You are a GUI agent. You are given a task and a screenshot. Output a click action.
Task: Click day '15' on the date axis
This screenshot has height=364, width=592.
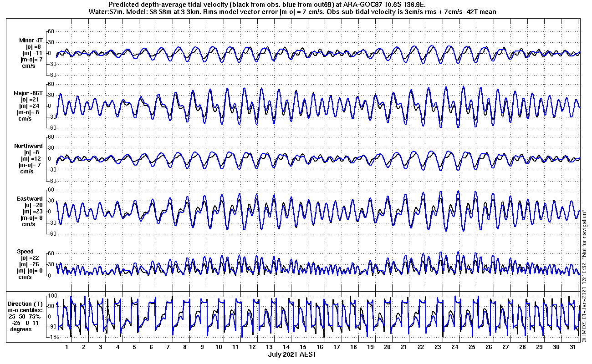[x=303, y=347]
